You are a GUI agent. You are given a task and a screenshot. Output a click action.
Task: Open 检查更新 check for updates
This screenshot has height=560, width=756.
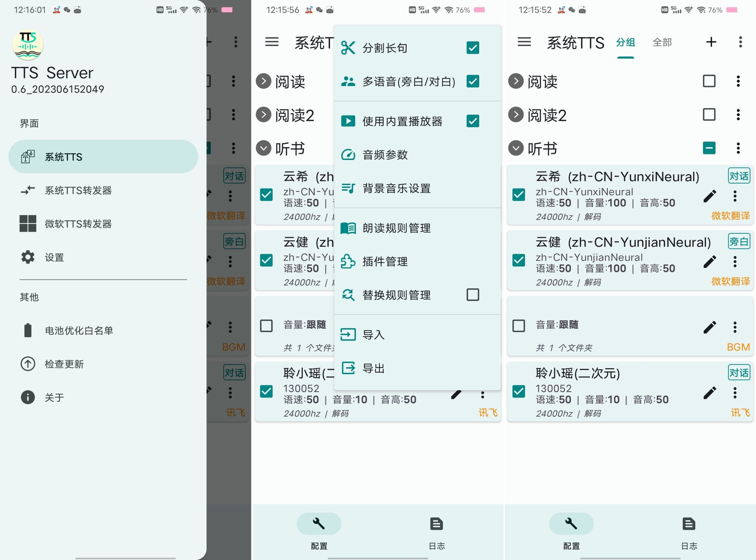64,364
